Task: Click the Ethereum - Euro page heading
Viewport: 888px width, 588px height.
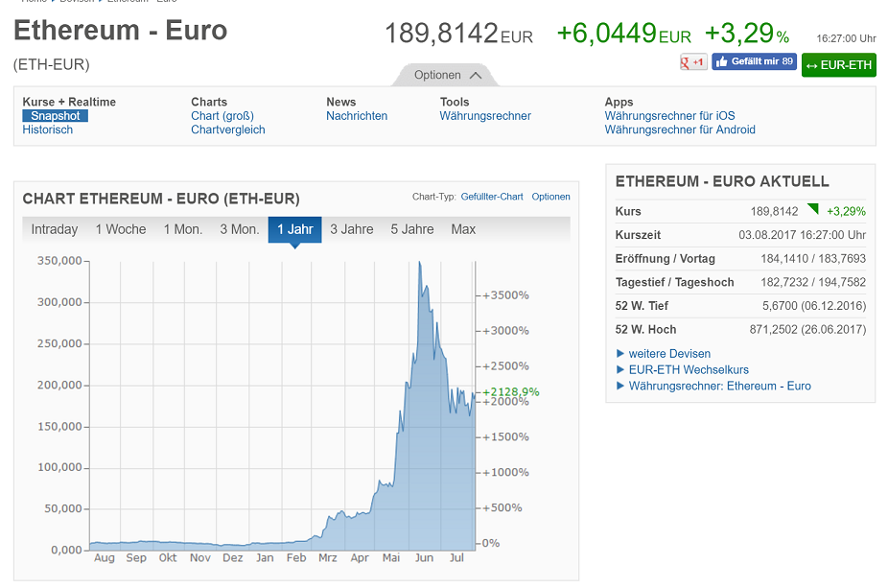Action: click(120, 31)
